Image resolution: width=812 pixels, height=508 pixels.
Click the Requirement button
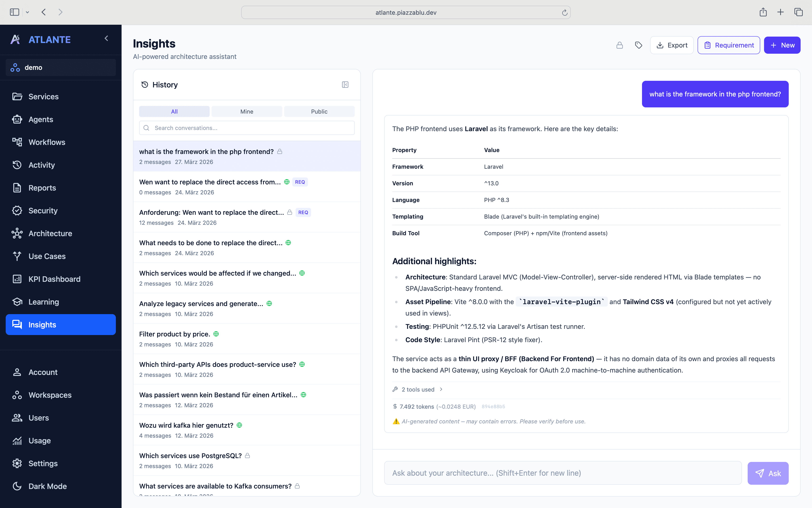728,45
